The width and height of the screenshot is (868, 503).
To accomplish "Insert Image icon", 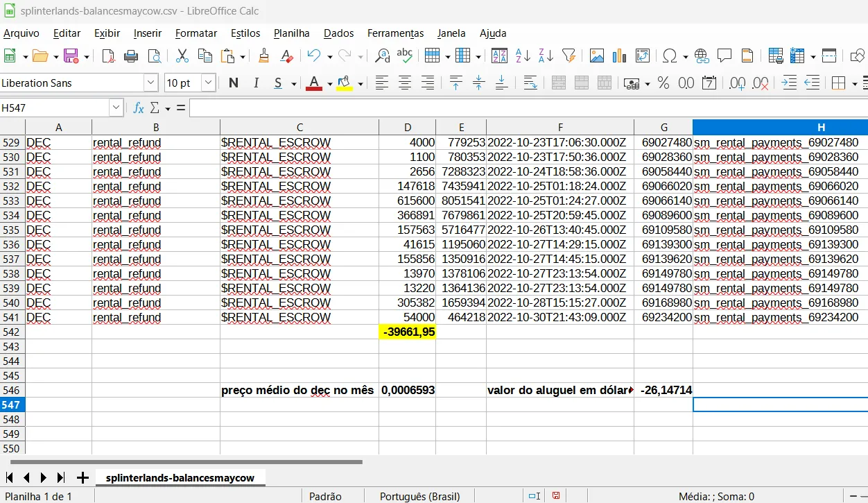I will (596, 56).
